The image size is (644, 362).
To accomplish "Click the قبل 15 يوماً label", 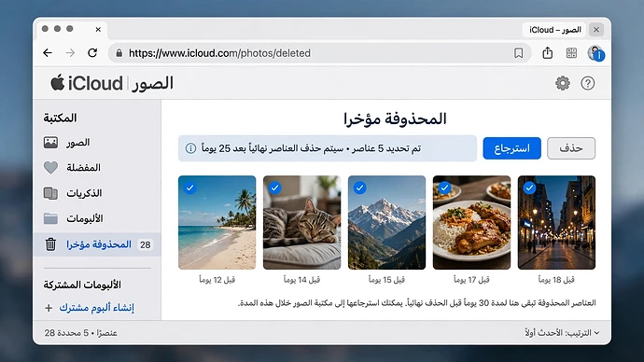I will (387, 280).
